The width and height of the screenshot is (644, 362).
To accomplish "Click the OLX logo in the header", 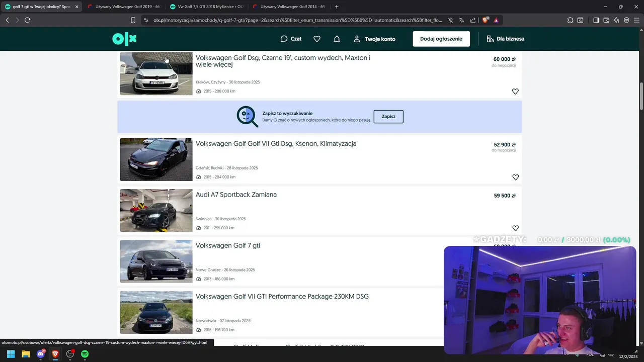I will [124, 39].
